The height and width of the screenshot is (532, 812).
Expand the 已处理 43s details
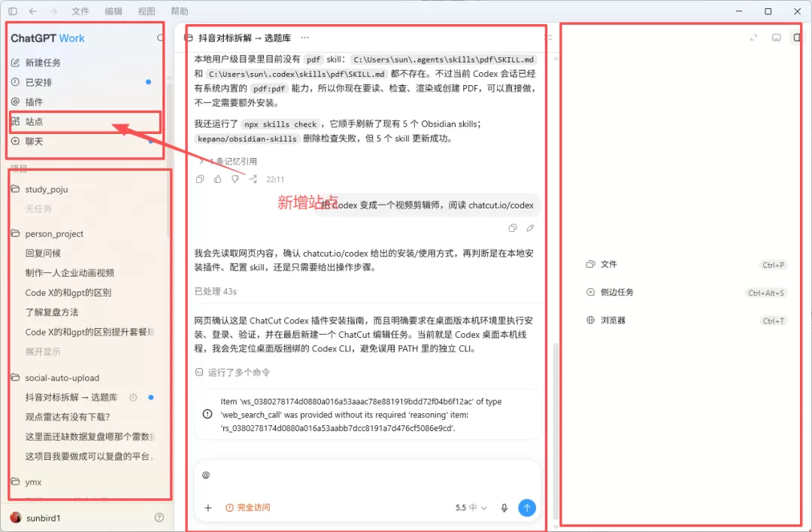[x=216, y=291]
